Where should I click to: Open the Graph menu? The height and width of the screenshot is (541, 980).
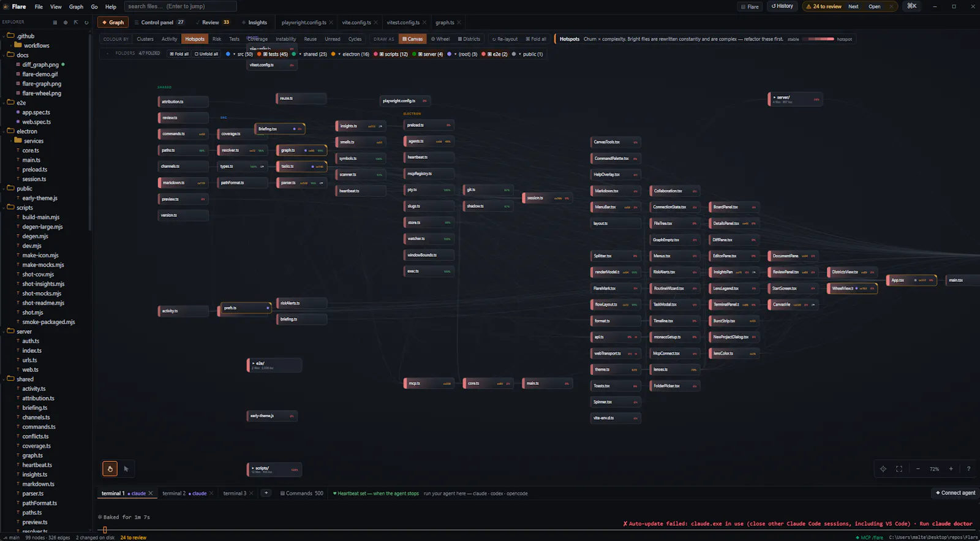click(76, 7)
